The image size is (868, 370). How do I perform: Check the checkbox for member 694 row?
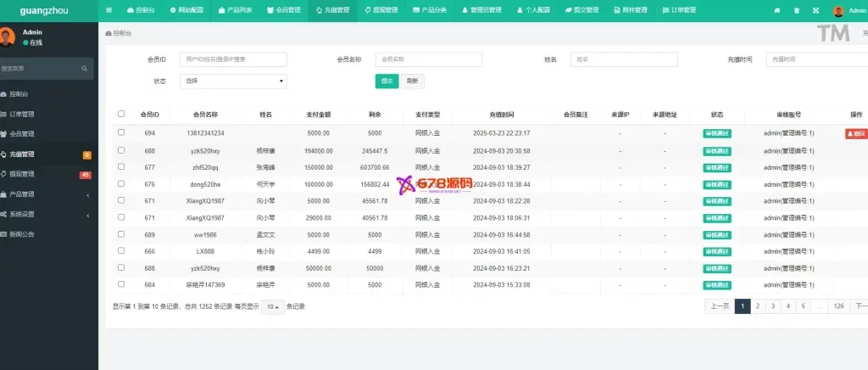(121, 132)
